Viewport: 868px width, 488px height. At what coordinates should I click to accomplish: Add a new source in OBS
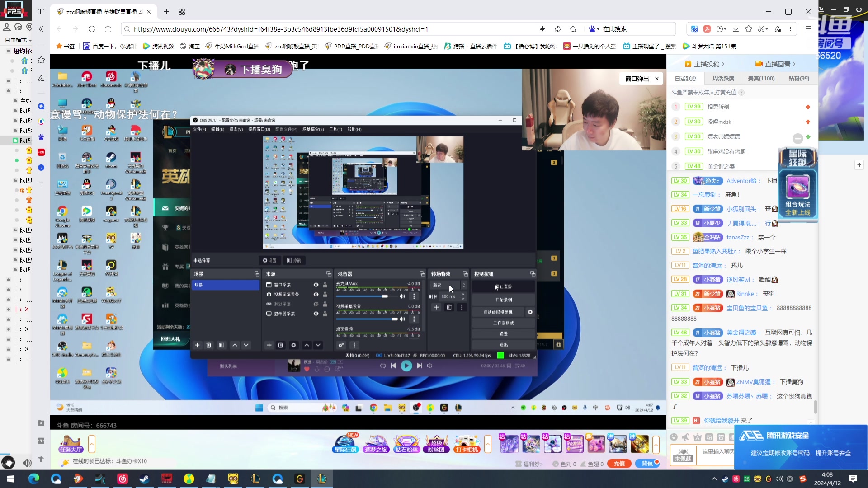pos(269,345)
